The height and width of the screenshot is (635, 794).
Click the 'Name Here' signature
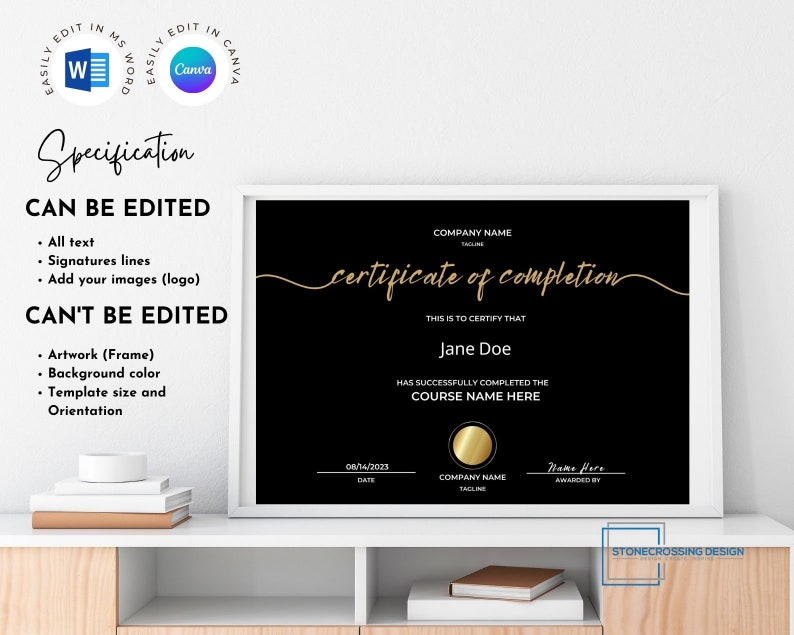point(576,467)
